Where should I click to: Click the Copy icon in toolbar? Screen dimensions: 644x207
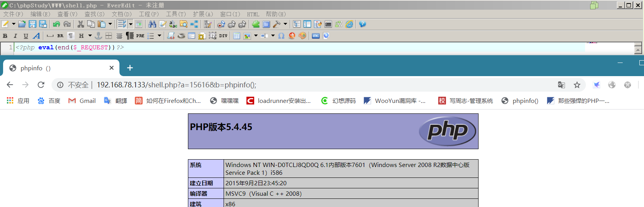click(x=91, y=24)
